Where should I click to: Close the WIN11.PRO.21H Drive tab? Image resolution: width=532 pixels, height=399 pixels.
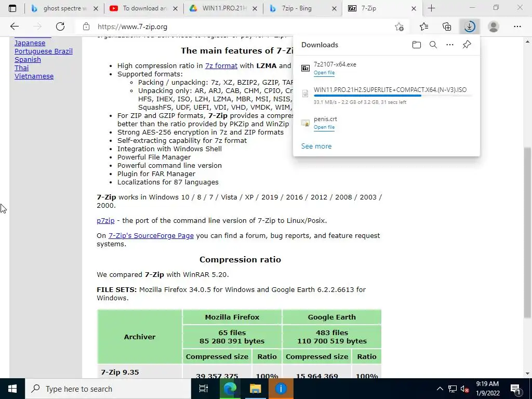click(255, 8)
